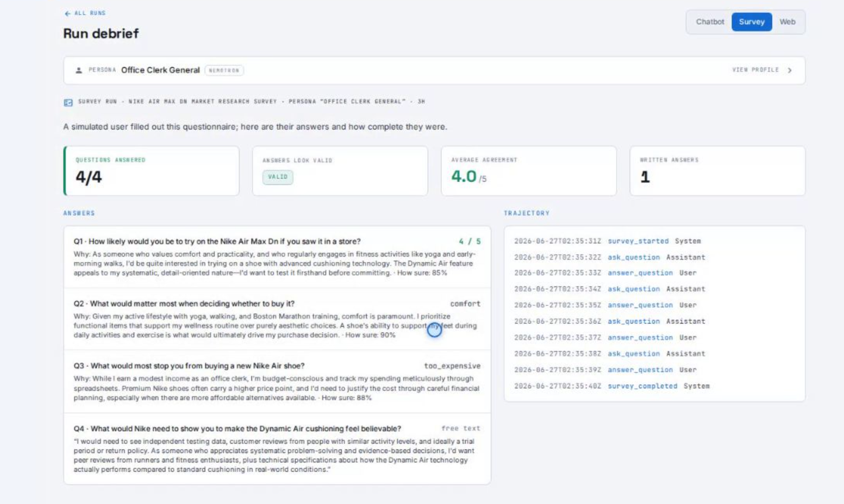Open the Web tab

point(787,22)
